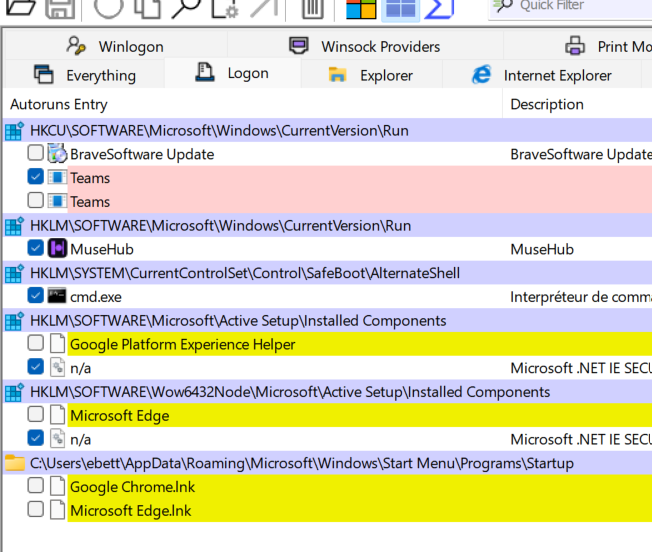Image resolution: width=652 pixels, height=552 pixels.
Task: Click the folder icon beside Startup path
Action: point(15,463)
